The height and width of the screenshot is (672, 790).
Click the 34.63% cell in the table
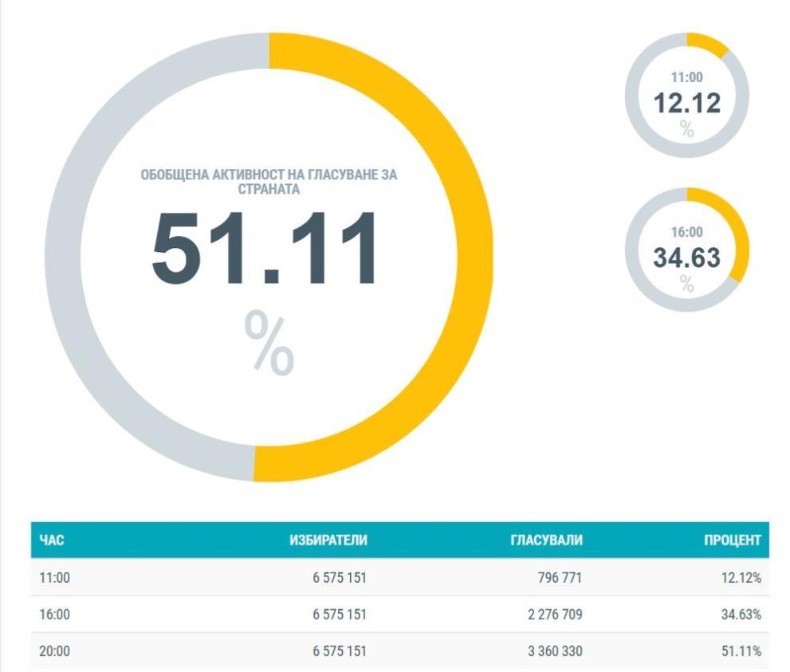coord(741,615)
